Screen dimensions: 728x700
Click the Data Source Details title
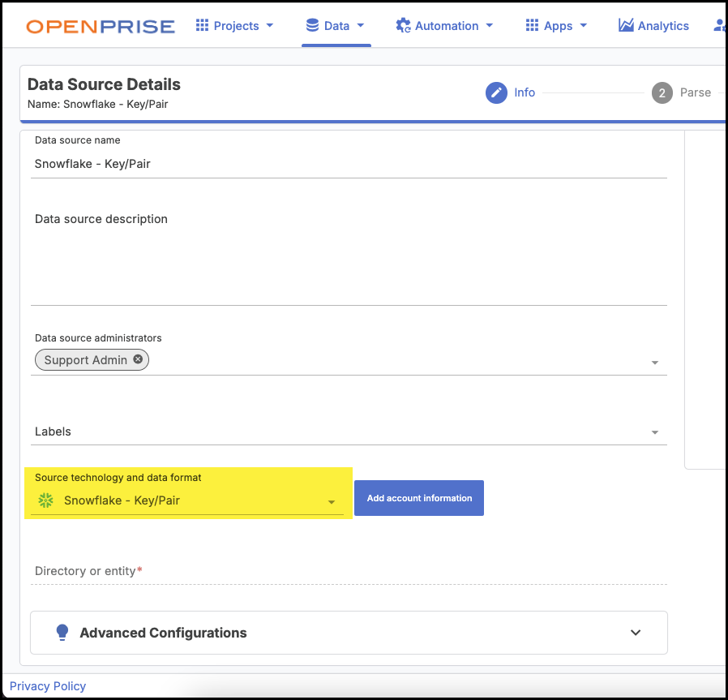[104, 84]
